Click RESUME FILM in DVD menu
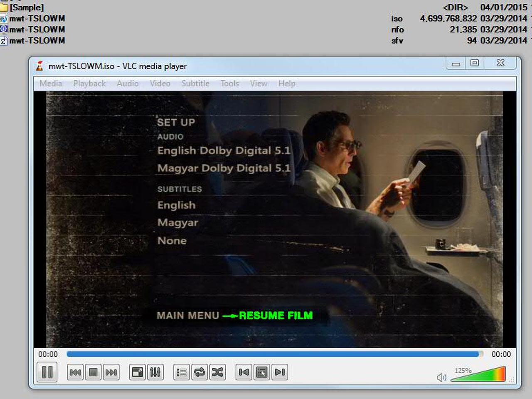The height and width of the screenshot is (399, 532). click(276, 315)
